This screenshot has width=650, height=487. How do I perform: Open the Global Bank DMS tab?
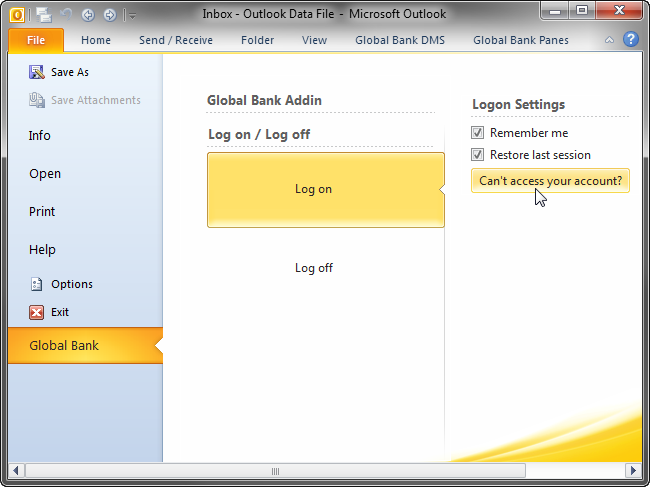(x=400, y=40)
